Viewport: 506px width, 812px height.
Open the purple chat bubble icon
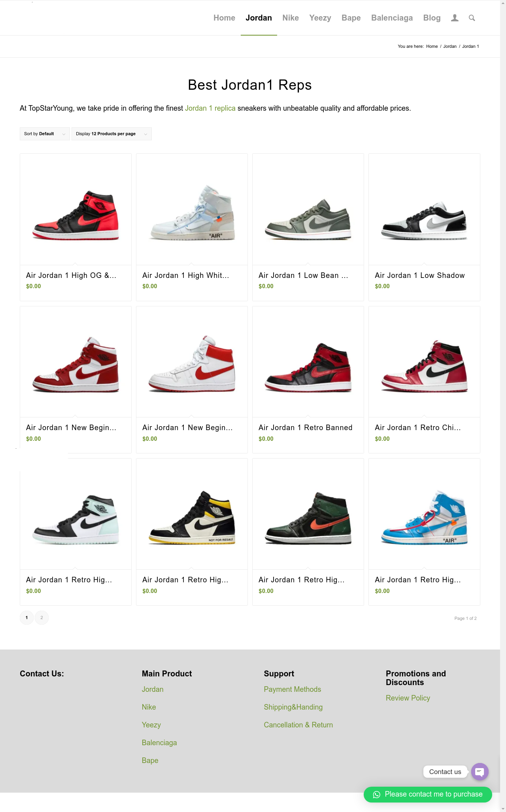click(x=480, y=771)
